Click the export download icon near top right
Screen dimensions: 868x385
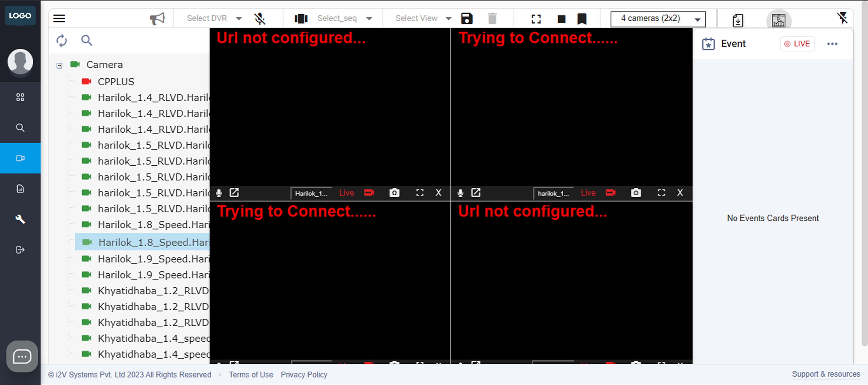point(738,19)
